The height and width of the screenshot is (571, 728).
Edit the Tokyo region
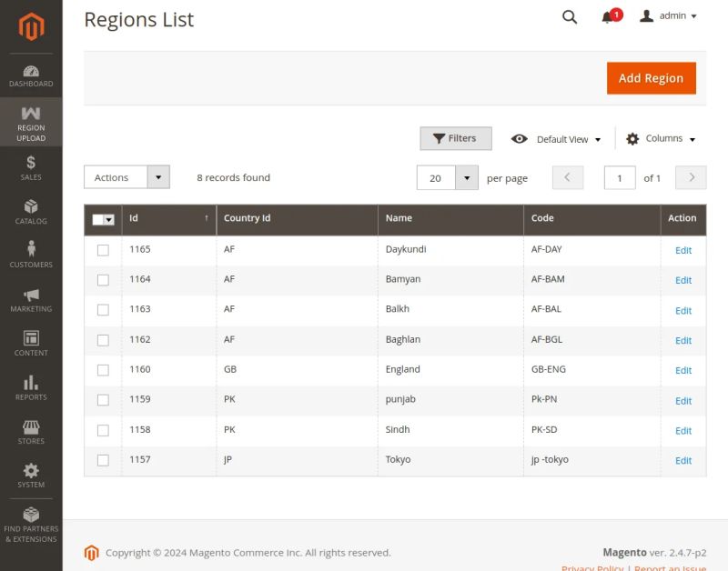(682, 460)
